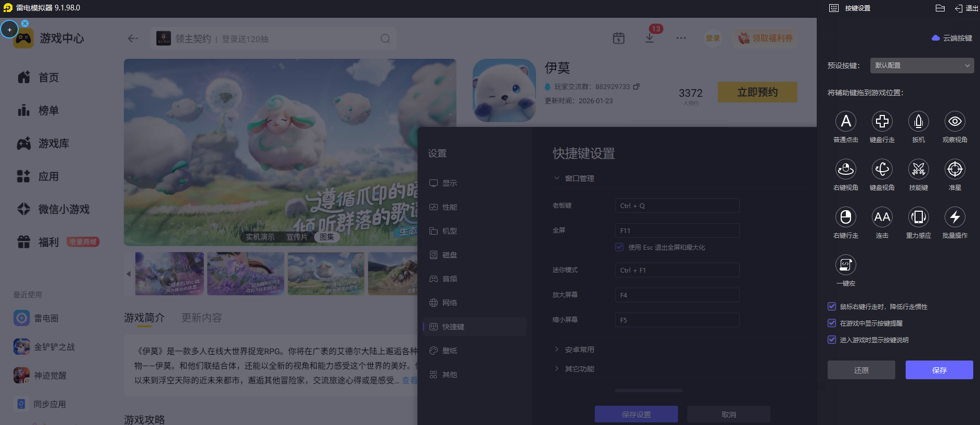
Task: Open 性能 settings category
Action: (475, 207)
